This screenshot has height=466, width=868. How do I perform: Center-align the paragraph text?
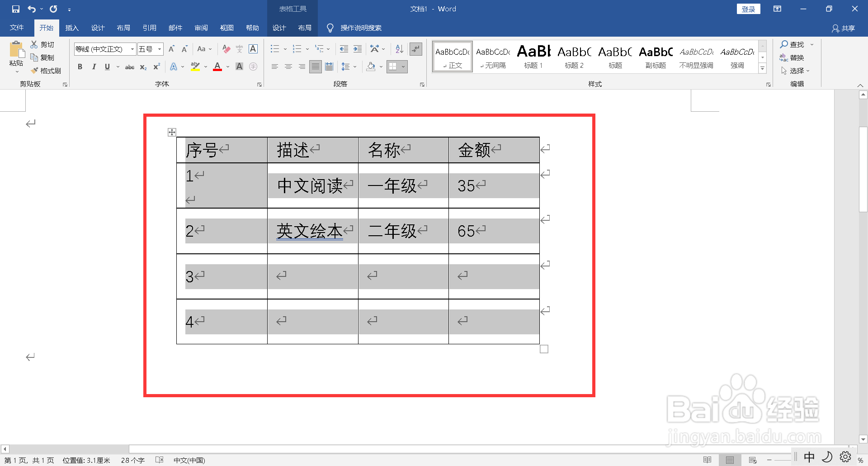pyautogui.click(x=288, y=67)
